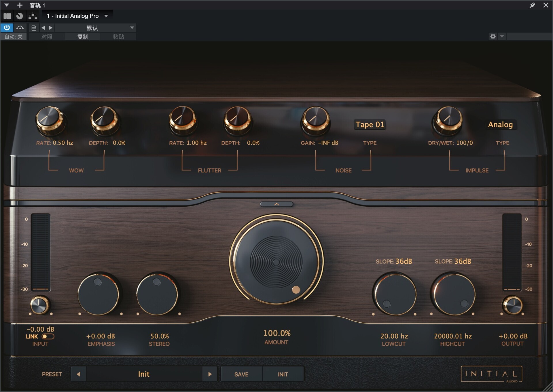Open the Tape 01 noise type selector
The height and width of the screenshot is (392, 553).
point(370,125)
